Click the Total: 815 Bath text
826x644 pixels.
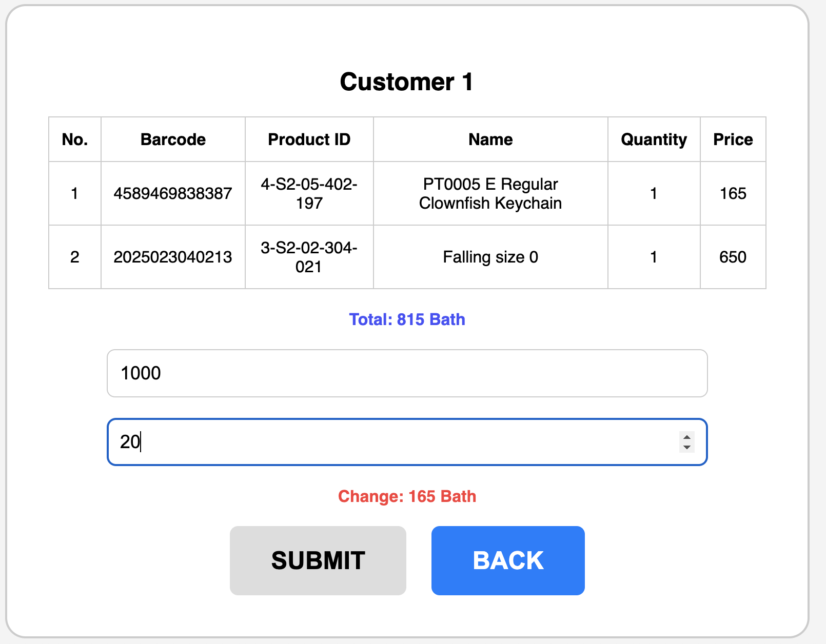click(407, 319)
